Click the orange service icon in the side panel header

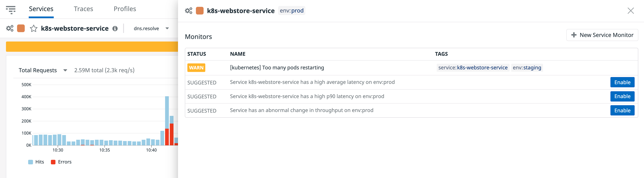[199, 11]
